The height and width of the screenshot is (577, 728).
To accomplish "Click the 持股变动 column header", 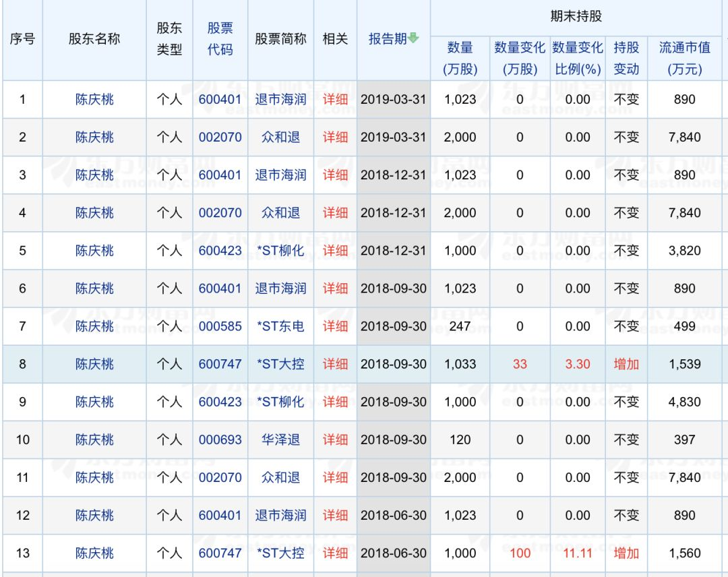I will [626, 58].
